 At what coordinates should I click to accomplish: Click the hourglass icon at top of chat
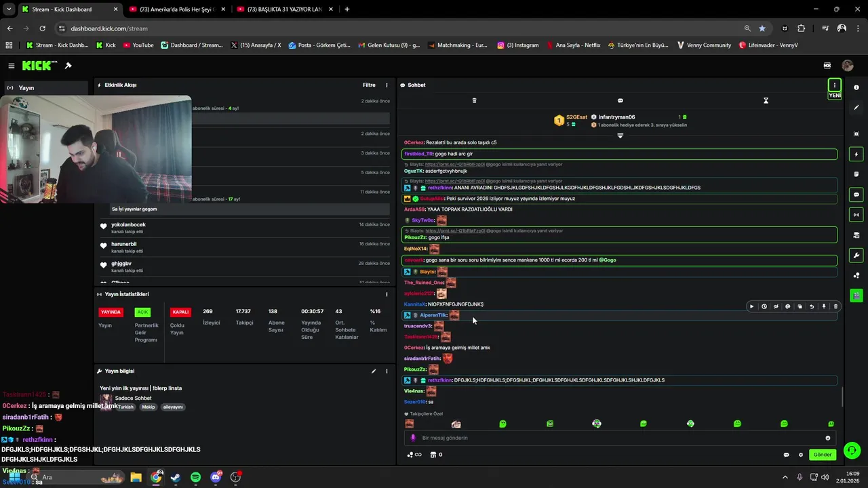click(766, 100)
